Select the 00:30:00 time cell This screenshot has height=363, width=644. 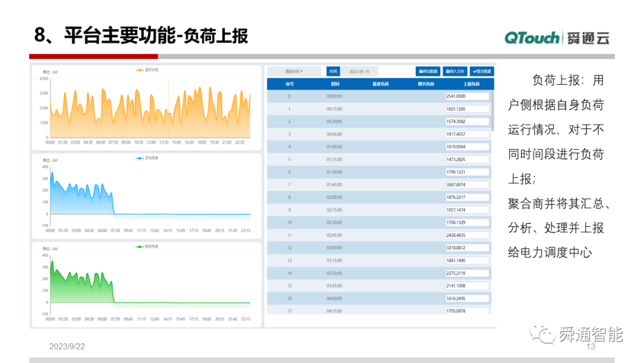(x=335, y=121)
